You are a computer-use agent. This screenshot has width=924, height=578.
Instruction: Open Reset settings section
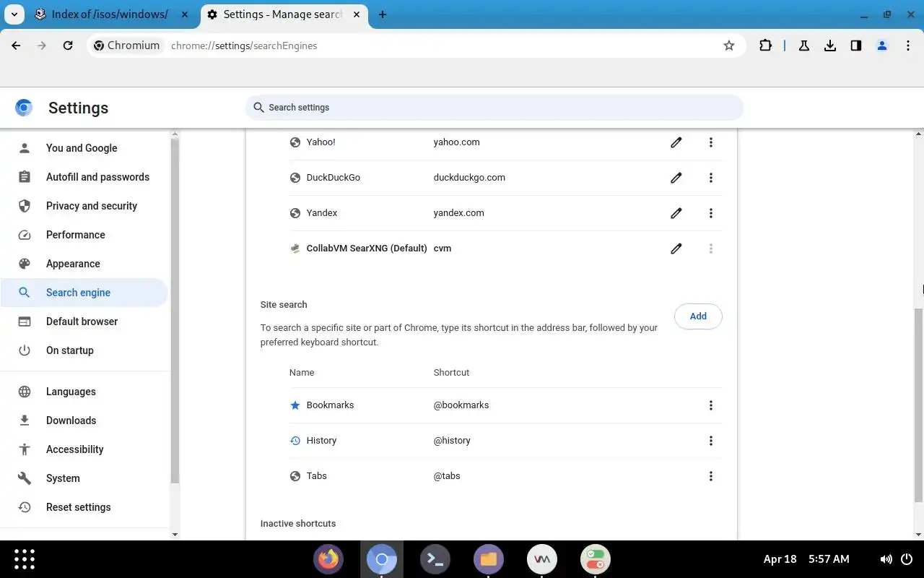(84, 507)
